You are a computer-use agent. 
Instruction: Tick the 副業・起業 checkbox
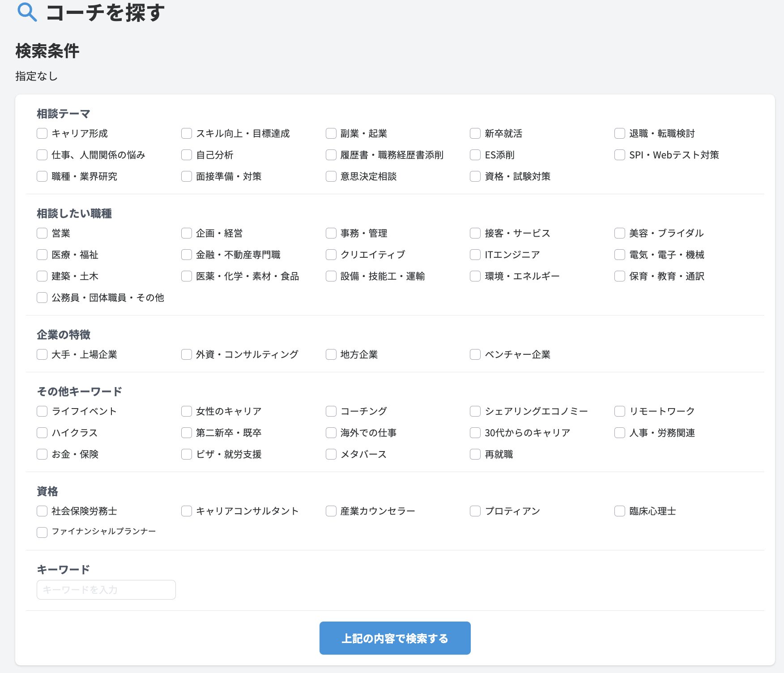331,133
